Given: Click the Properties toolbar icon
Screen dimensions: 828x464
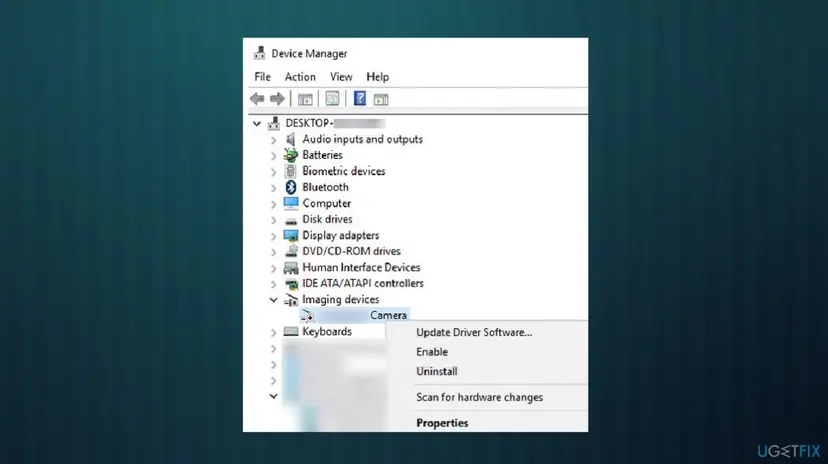Looking at the screenshot, I should point(332,98).
